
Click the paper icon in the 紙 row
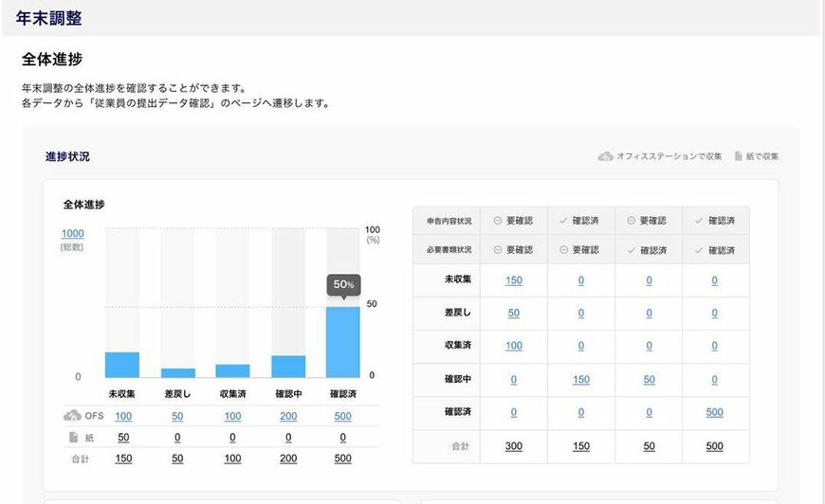pos(74,438)
